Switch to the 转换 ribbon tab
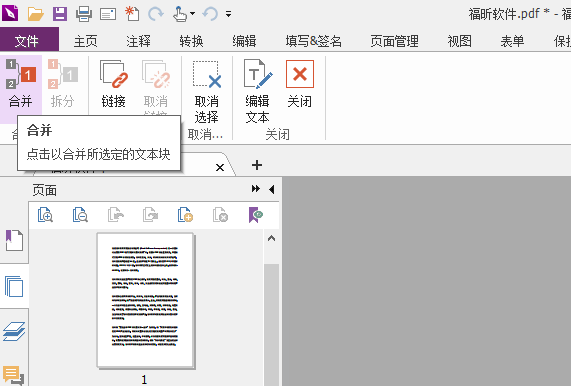This screenshot has height=386, width=571. pyautogui.click(x=191, y=41)
